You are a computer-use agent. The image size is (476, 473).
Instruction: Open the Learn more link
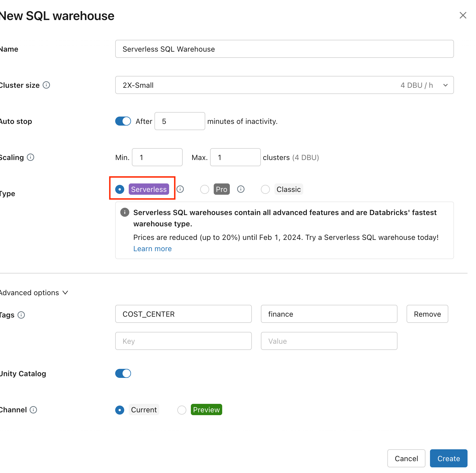[x=152, y=249]
